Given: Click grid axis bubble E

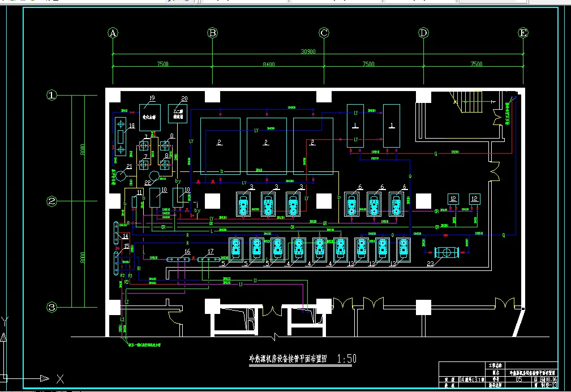Looking at the screenshot, I should [x=523, y=33].
